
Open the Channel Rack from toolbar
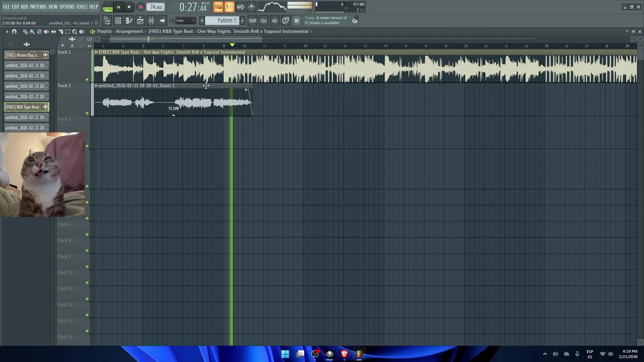(118, 21)
